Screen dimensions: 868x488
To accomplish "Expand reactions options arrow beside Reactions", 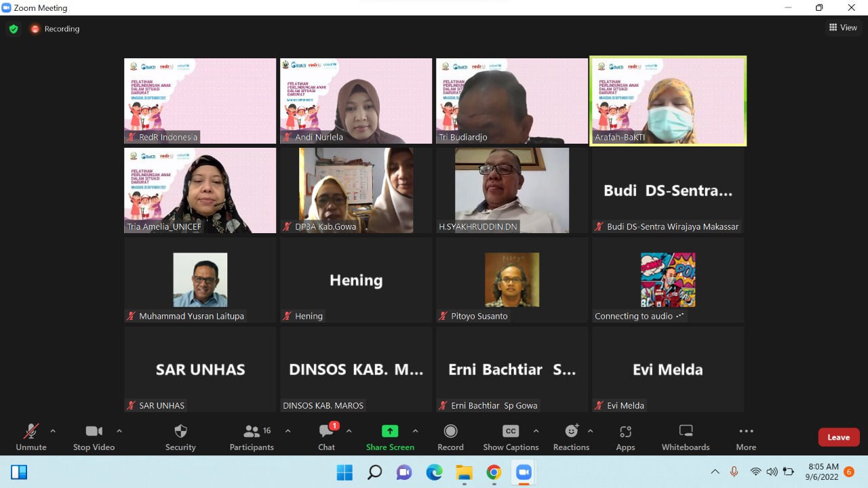I will coord(590,431).
